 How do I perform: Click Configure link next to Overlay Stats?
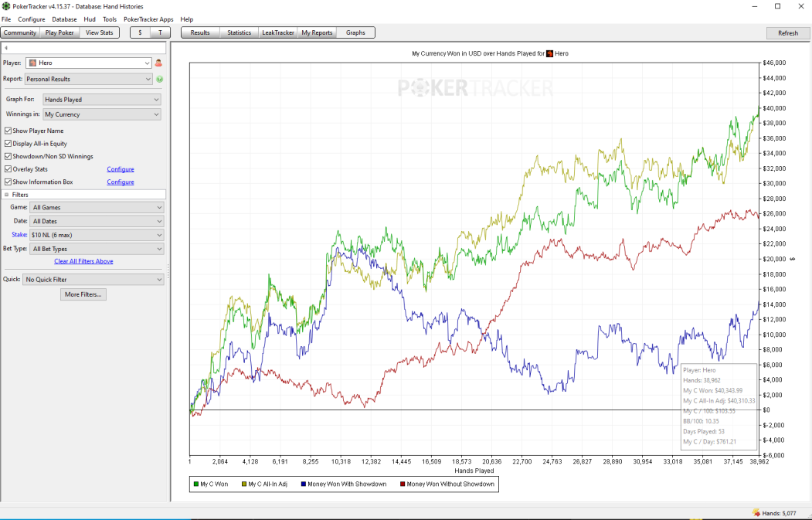121,169
